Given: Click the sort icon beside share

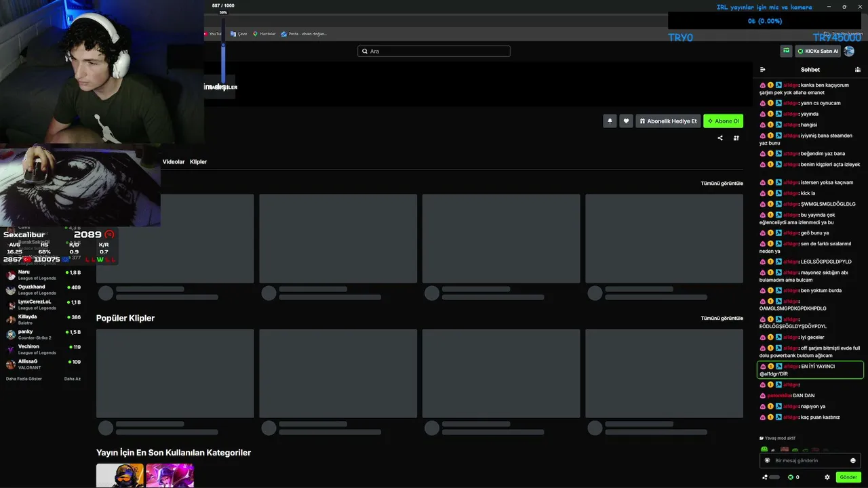Looking at the screenshot, I should [x=736, y=138].
